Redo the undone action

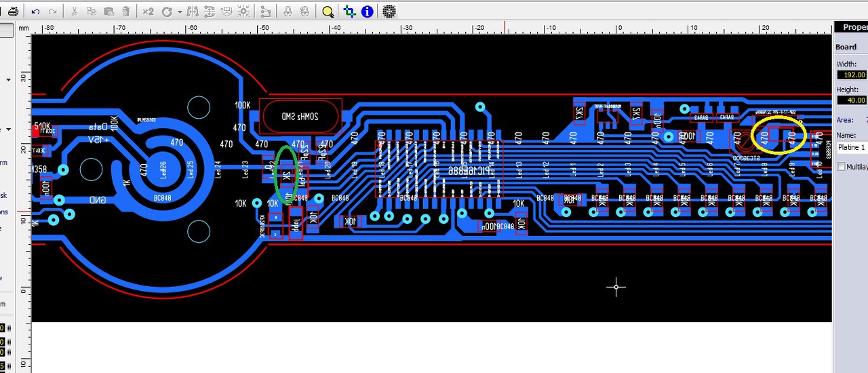coord(52,12)
